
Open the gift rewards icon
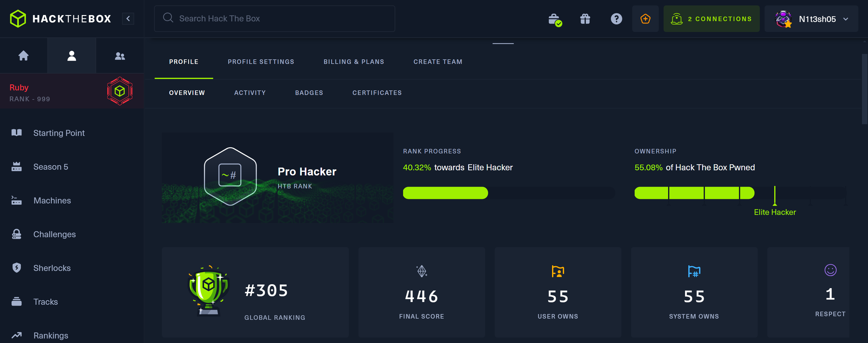pos(585,19)
